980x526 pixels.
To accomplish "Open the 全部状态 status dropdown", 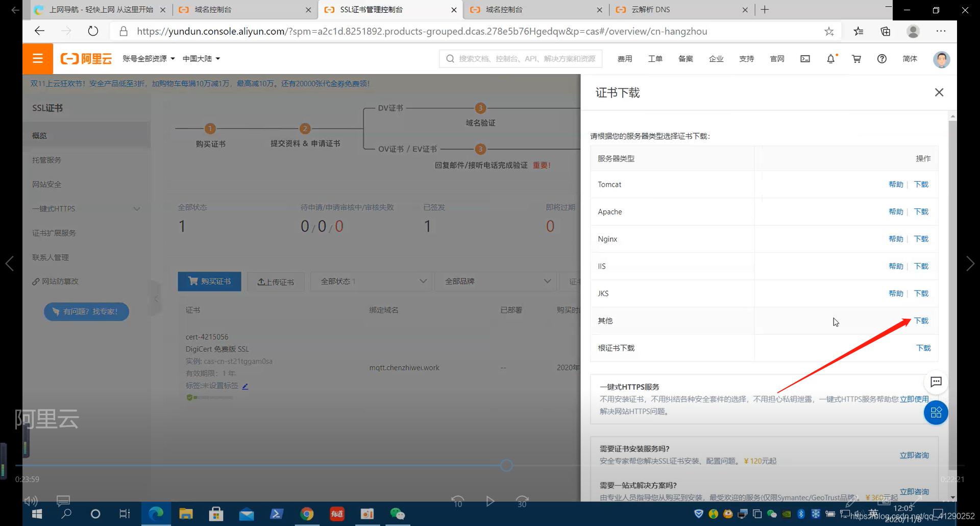I will pyautogui.click(x=371, y=281).
